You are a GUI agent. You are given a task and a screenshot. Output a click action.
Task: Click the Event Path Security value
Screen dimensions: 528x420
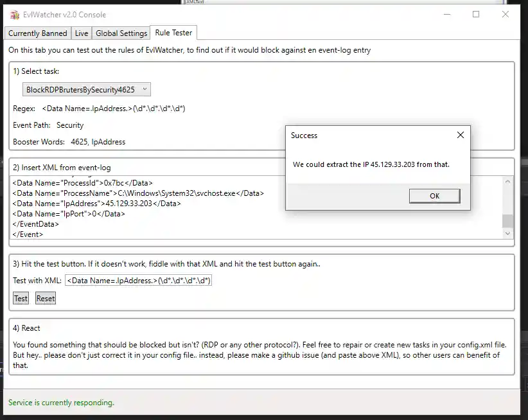pyautogui.click(x=70, y=125)
